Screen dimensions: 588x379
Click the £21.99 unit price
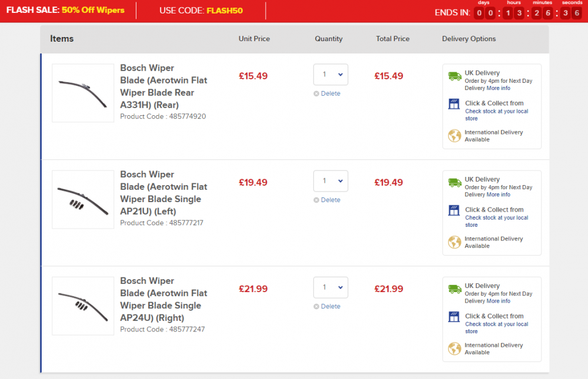253,289
